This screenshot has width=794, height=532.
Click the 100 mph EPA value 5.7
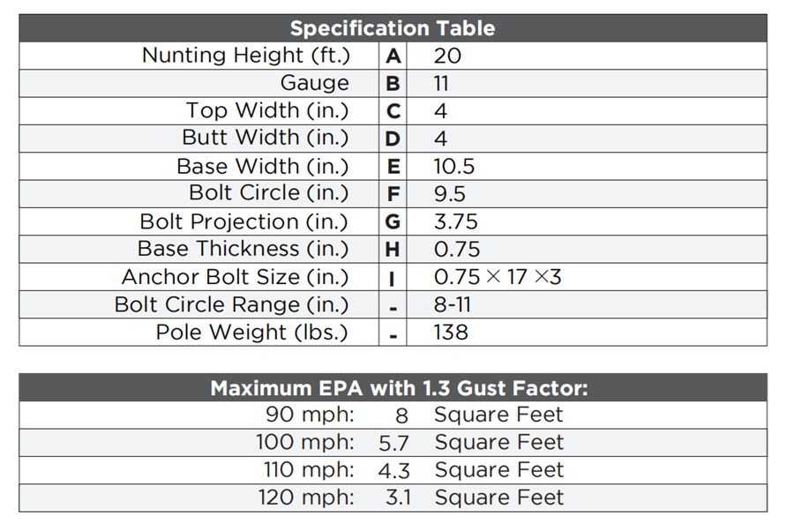(394, 443)
